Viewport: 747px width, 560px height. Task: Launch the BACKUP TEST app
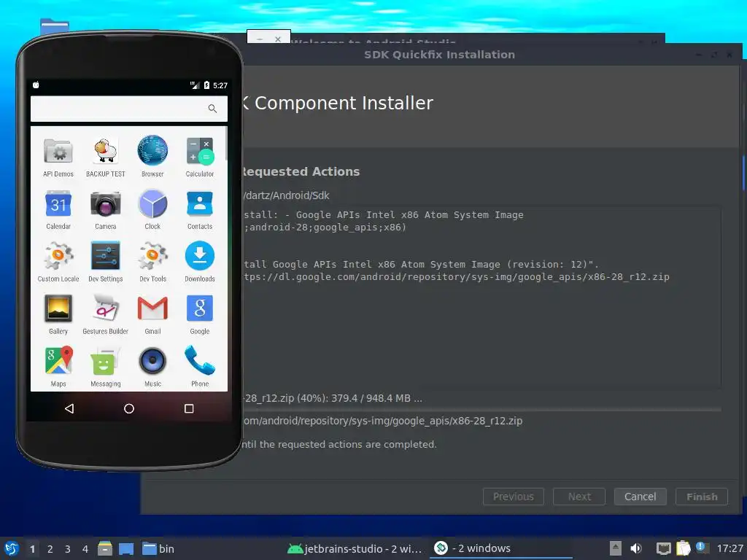(105, 157)
